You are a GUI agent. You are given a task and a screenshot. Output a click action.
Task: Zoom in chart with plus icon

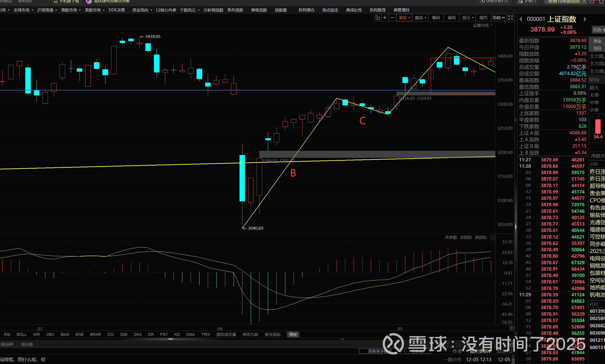385,18
